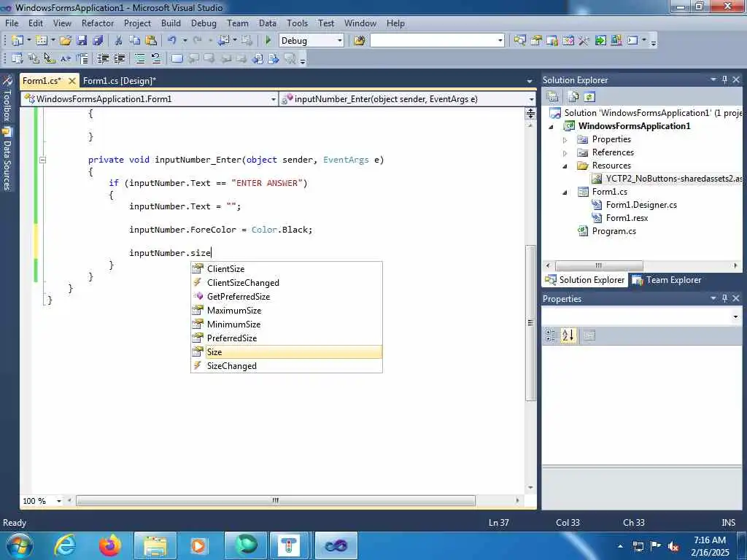Image resolution: width=747 pixels, height=560 pixels.
Task: Start debugging with the green play arrow
Action: [268, 41]
